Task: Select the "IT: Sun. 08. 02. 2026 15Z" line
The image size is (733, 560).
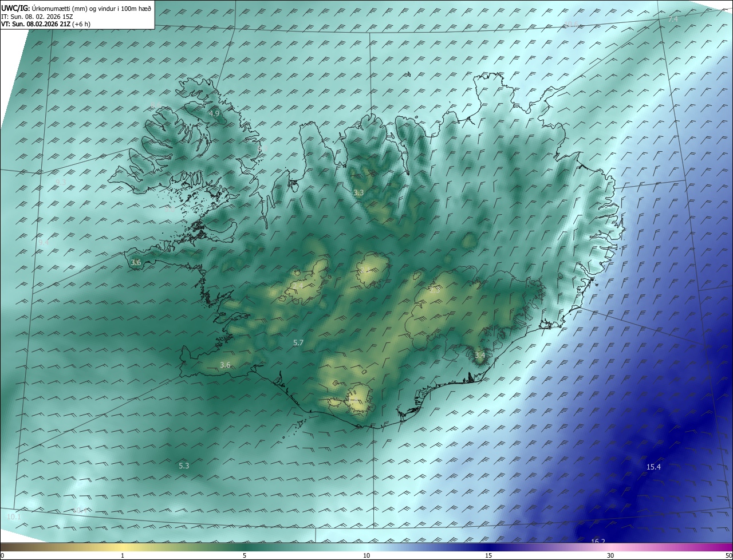Action: (x=37, y=17)
